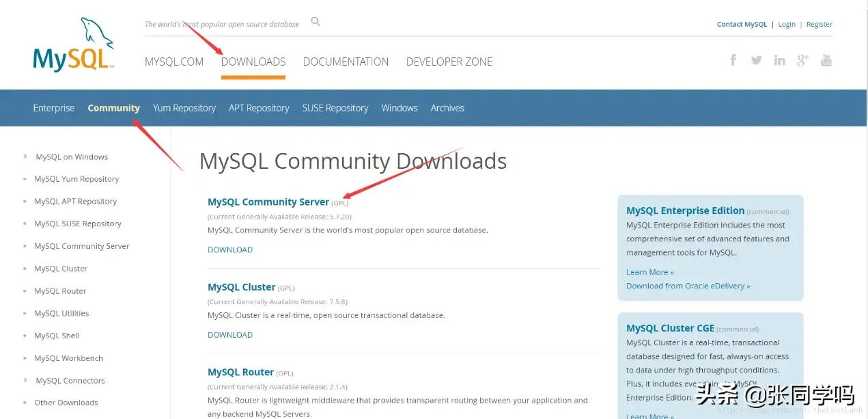Open the MySQL Google+ icon
The image size is (868, 419).
point(802,60)
